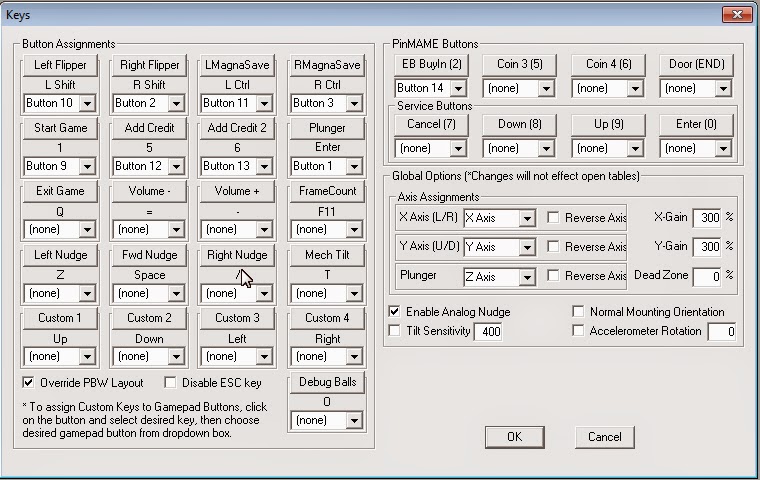760x480 pixels.
Task: Open the Plunger Z Axis dropdown
Action: (527, 277)
